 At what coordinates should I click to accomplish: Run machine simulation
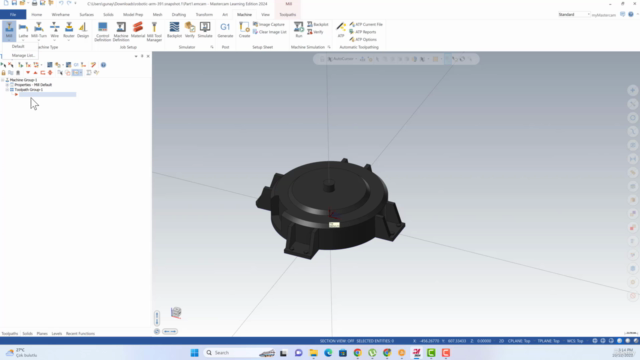[x=299, y=31]
